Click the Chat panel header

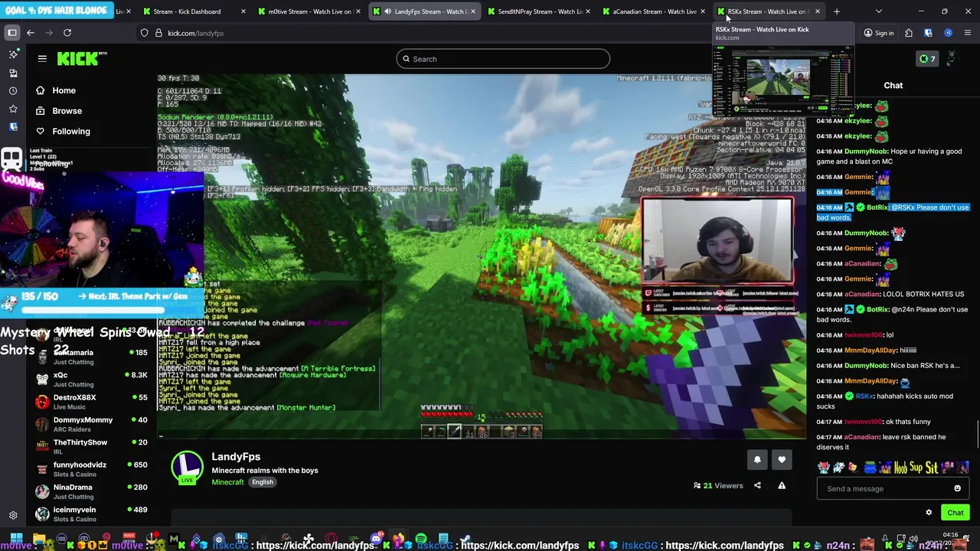(x=893, y=86)
